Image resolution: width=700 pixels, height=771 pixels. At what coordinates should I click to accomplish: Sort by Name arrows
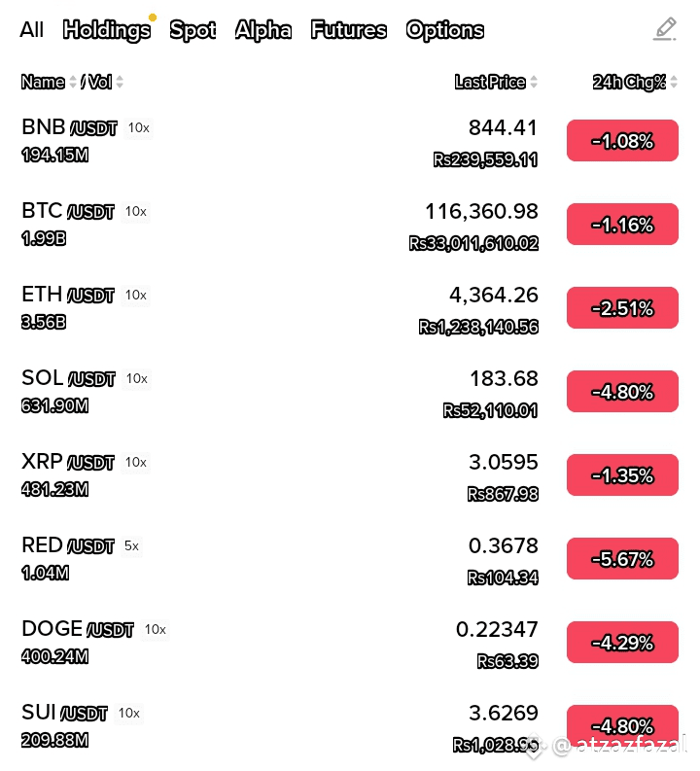(73, 82)
